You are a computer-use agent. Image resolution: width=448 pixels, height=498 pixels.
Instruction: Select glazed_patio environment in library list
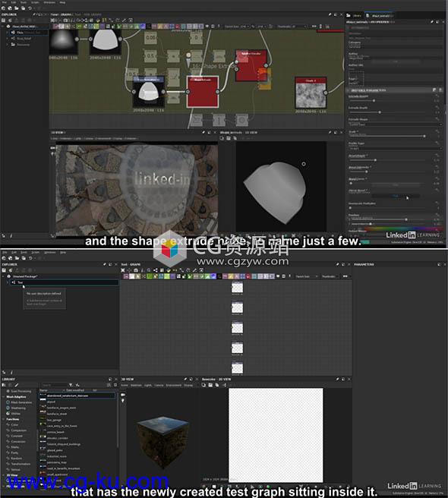click(x=55, y=450)
